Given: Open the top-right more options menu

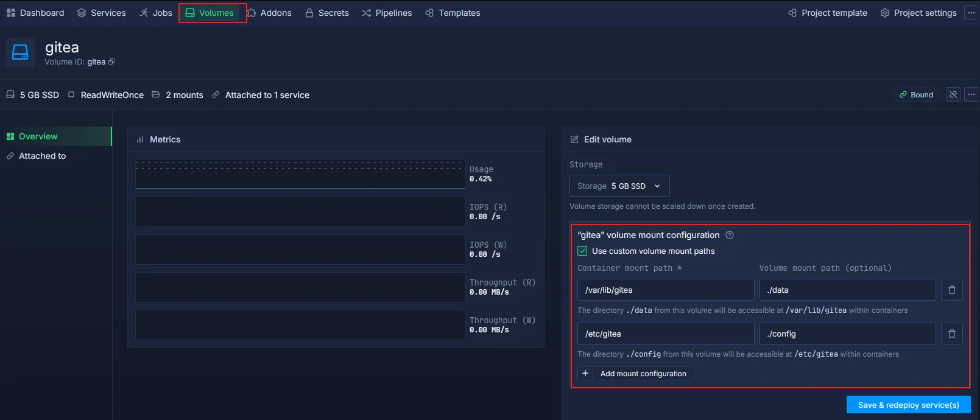Looking at the screenshot, I should click(971, 13).
